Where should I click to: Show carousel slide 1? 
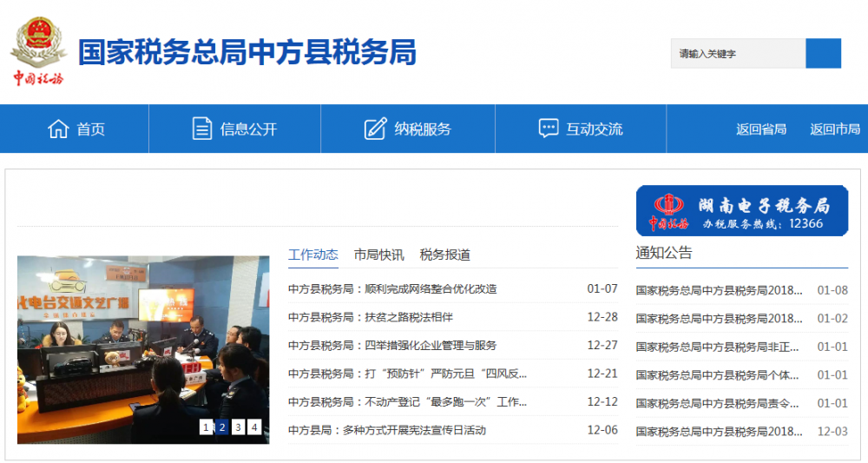(206, 427)
